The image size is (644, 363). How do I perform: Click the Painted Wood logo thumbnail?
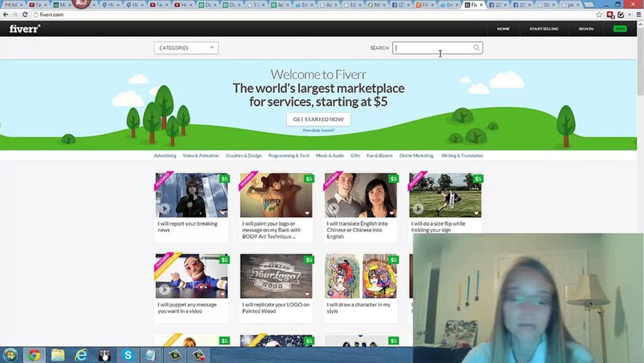[276, 276]
